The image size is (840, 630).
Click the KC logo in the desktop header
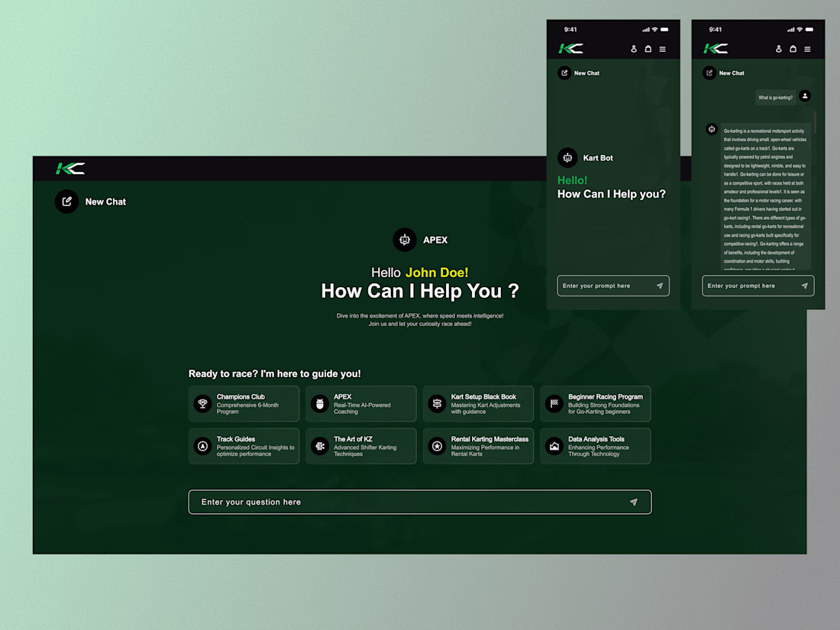pyautogui.click(x=70, y=169)
